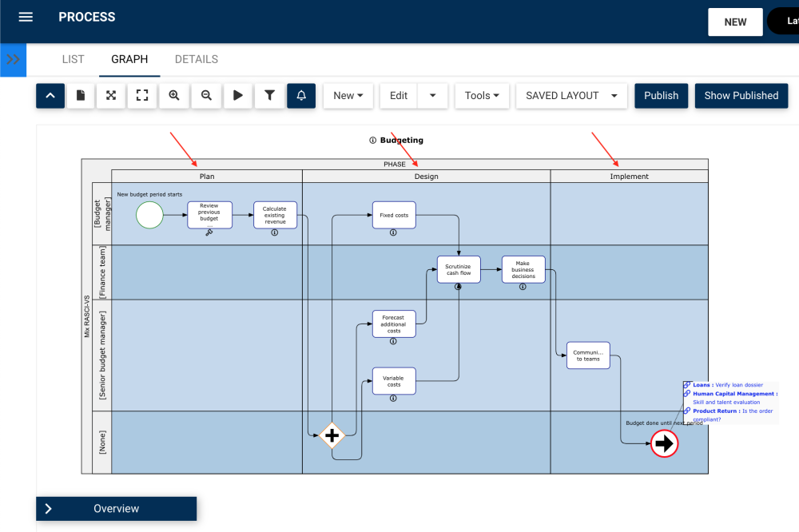Enter fullscreen diagram view
This screenshot has height=532, width=799.
(142, 95)
